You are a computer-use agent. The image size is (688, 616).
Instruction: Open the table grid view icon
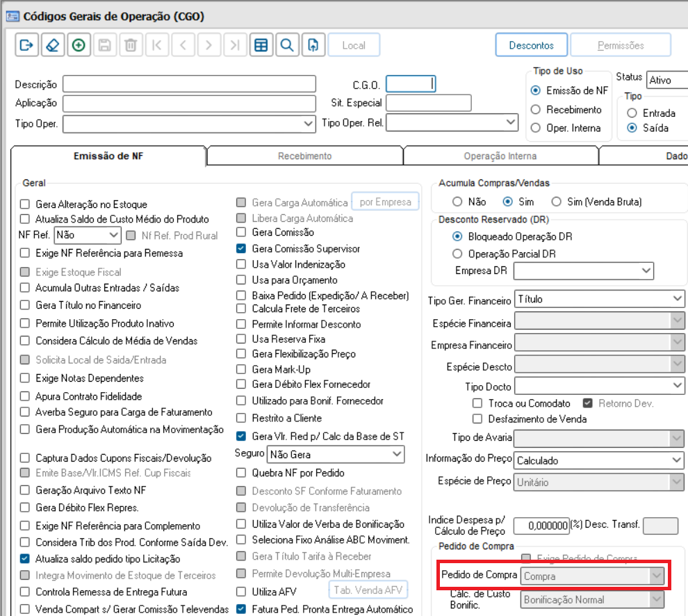pyautogui.click(x=261, y=44)
